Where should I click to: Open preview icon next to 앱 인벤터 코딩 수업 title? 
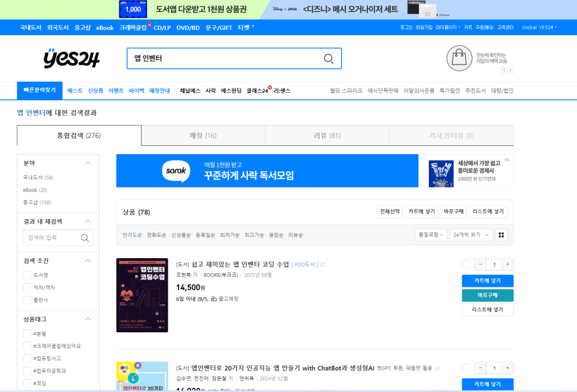(x=323, y=265)
